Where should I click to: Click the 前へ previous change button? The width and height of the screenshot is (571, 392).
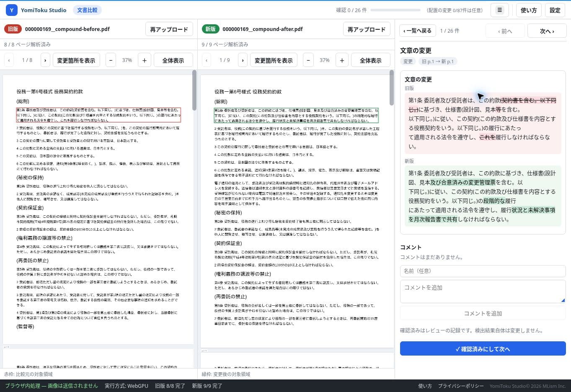505,31
